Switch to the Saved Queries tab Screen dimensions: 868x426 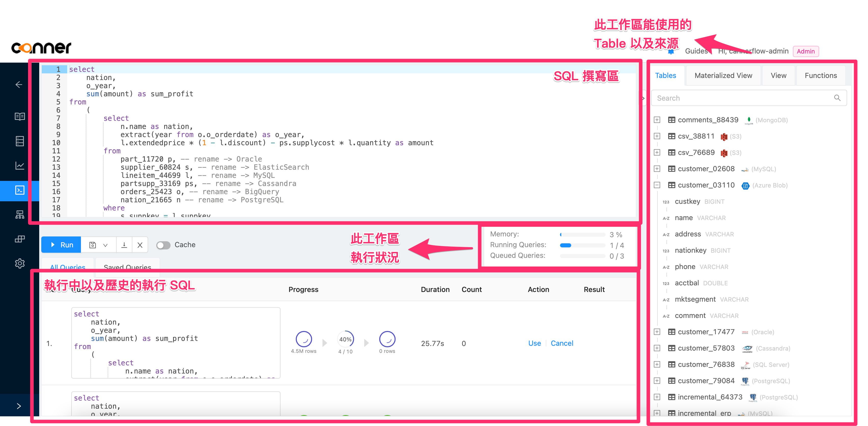click(x=127, y=268)
